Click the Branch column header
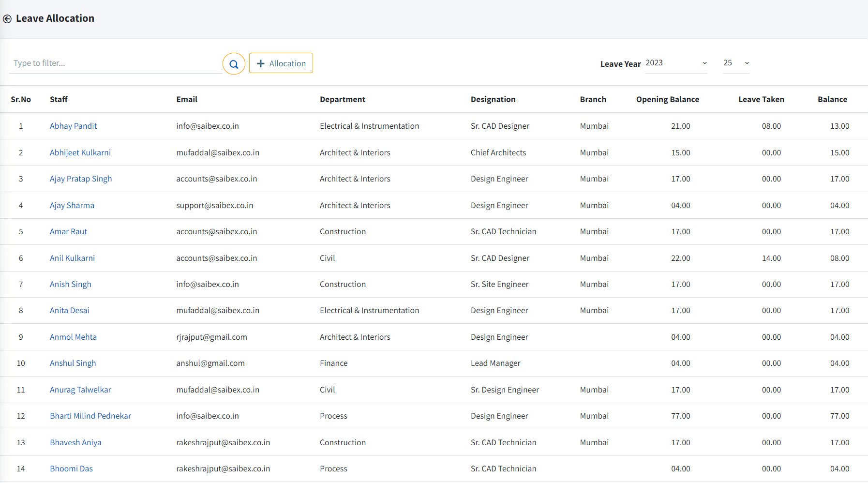 pos(593,99)
